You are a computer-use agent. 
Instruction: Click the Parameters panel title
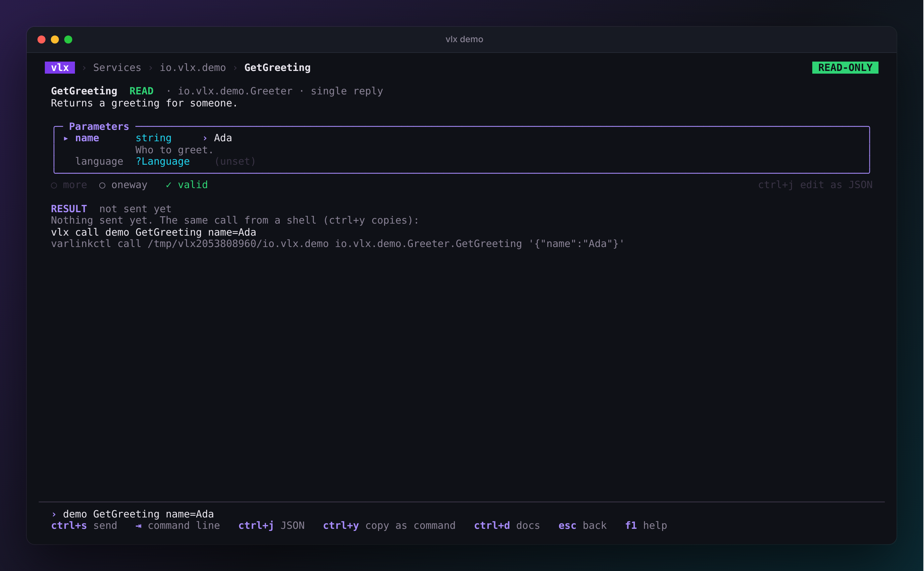click(x=99, y=127)
